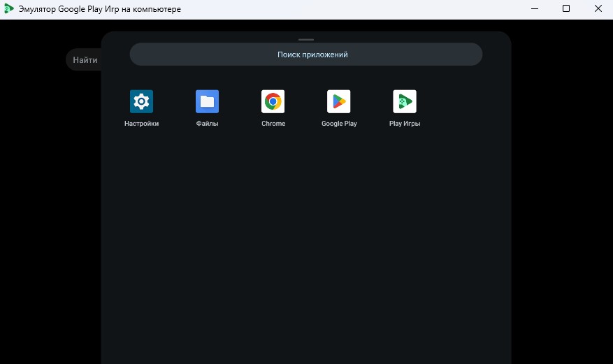Launch the Play Игры app
The width and height of the screenshot is (613, 364).
click(405, 101)
